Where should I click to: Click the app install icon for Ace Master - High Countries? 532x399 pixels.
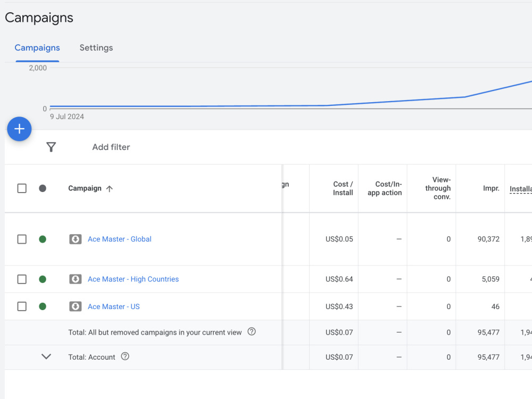[76, 279]
